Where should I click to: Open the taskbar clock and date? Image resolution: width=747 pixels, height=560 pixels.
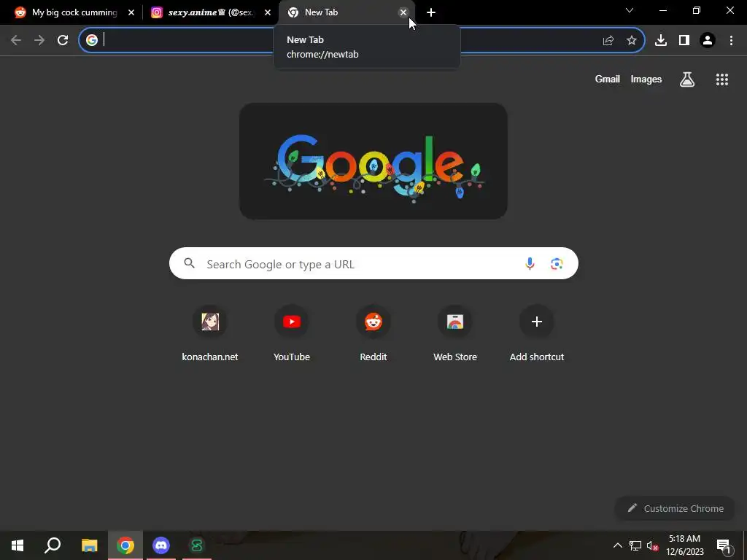click(684, 545)
